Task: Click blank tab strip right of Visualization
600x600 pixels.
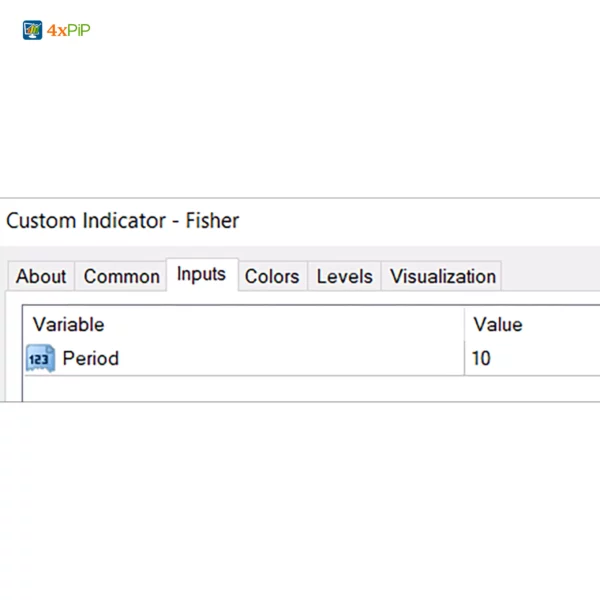Action: point(550,277)
